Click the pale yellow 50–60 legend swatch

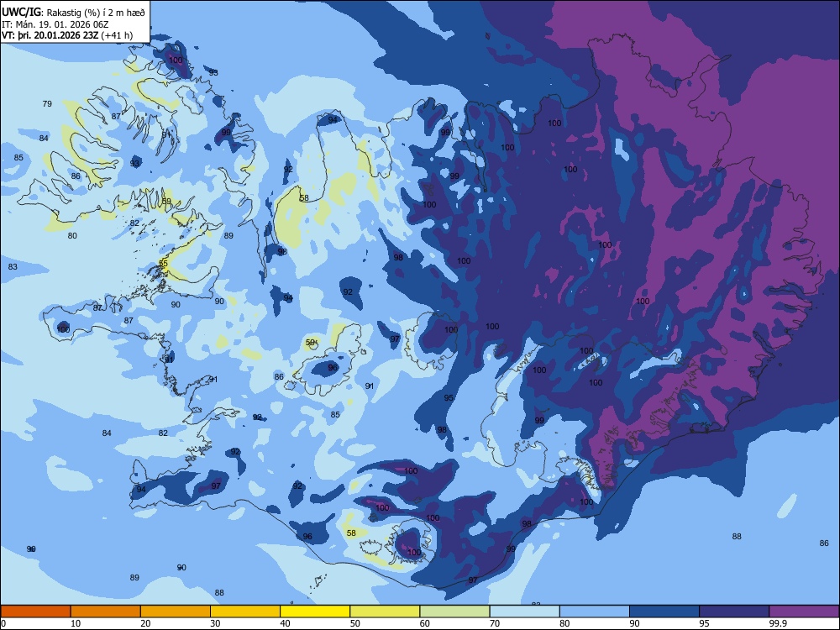tap(385, 612)
